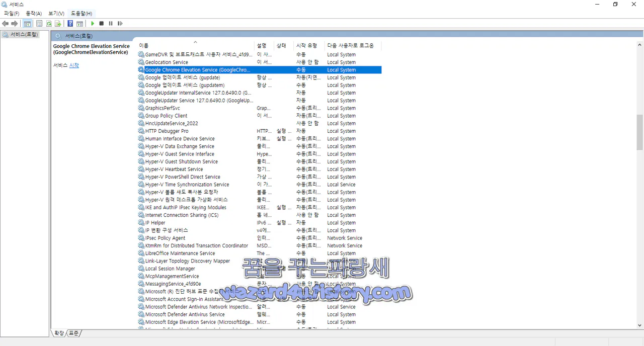
Task: Sort by the 시작 유형 column header
Action: pos(309,46)
